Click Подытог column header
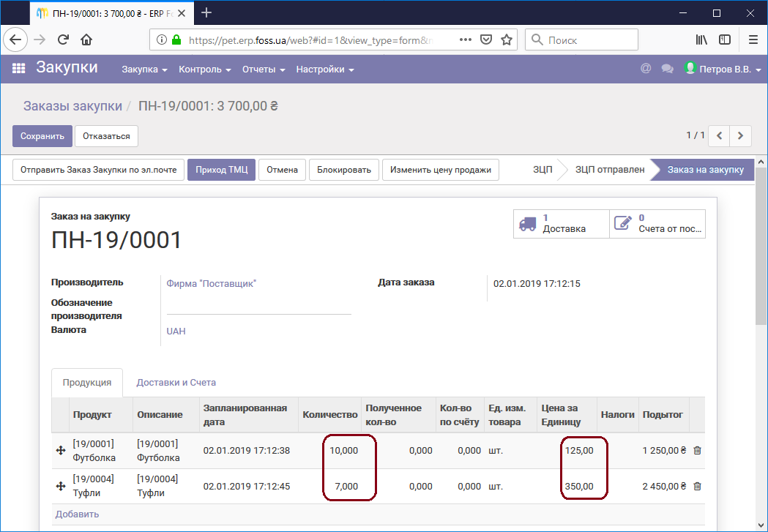 663,414
